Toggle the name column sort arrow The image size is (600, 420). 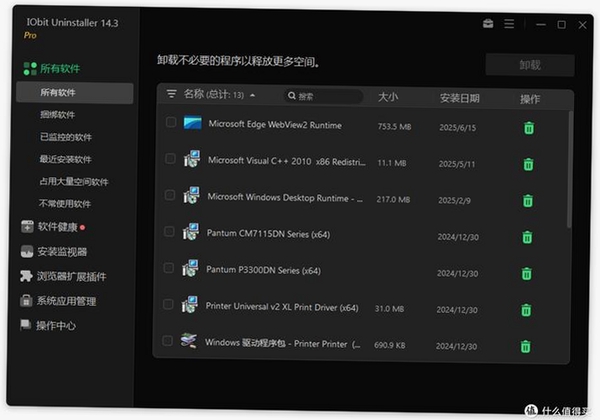pos(253,95)
